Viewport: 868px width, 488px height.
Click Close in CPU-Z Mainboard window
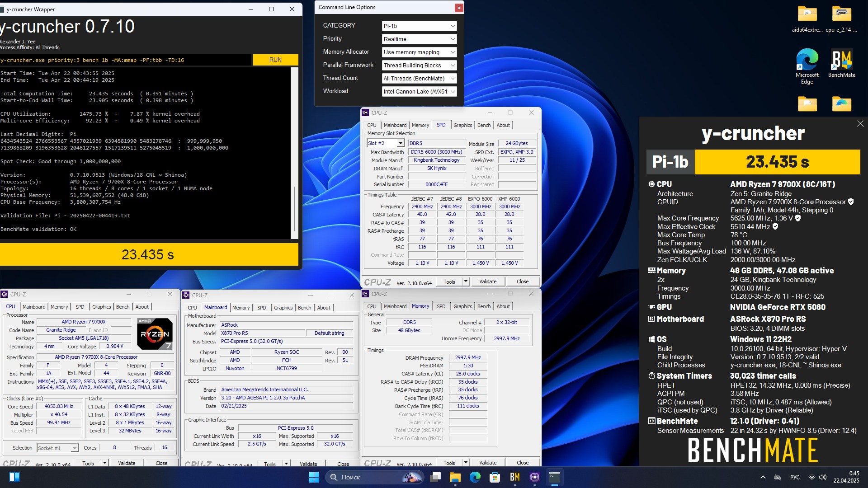[x=343, y=464]
